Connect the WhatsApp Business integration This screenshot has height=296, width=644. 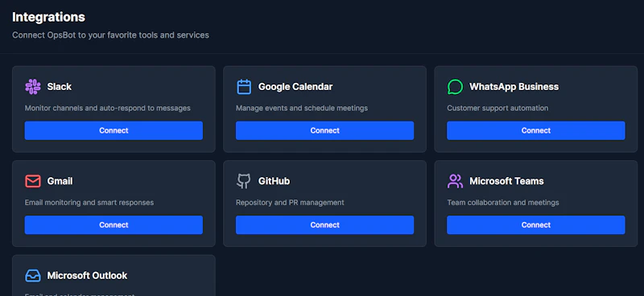coord(536,130)
